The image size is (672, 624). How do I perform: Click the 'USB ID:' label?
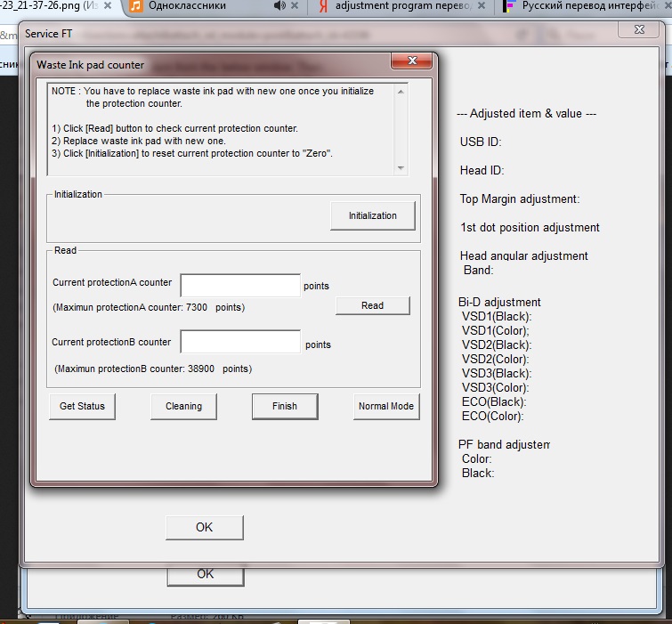pyautogui.click(x=481, y=142)
